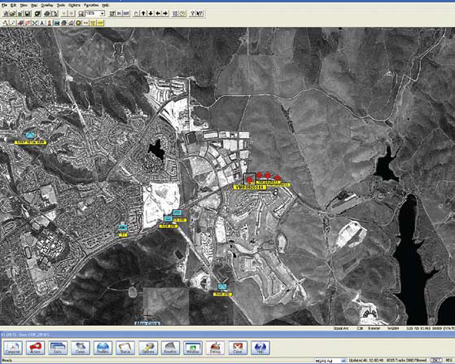Open the Help menu
The image size is (455, 364).
point(105,5)
